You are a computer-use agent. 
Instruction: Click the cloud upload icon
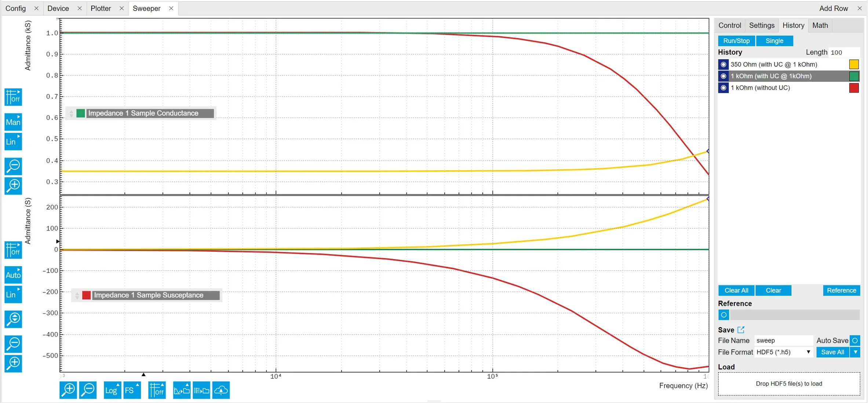point(221,390)
